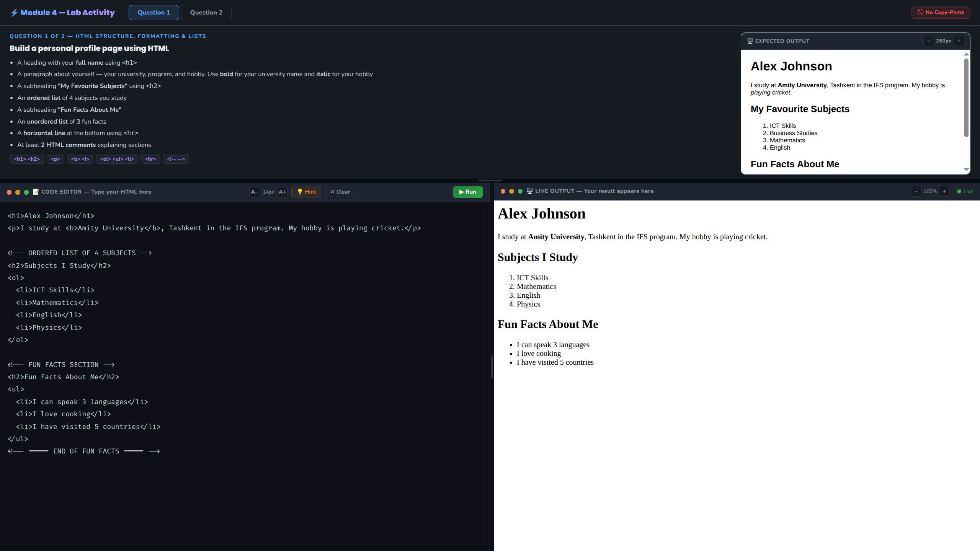Viewport: 980px width, 551px height.
Task: Click the <b> <i> tag chip
Action: coord(80,159)
